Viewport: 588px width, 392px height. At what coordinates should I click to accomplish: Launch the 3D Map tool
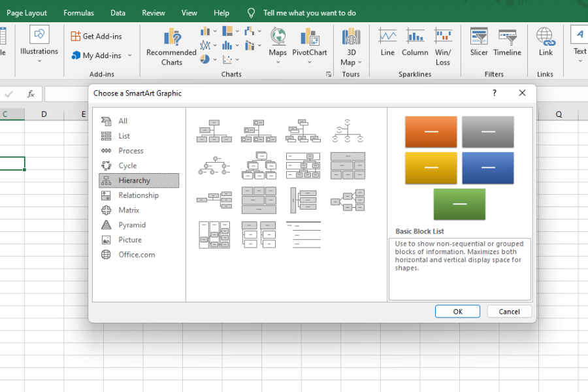point(350,46)
